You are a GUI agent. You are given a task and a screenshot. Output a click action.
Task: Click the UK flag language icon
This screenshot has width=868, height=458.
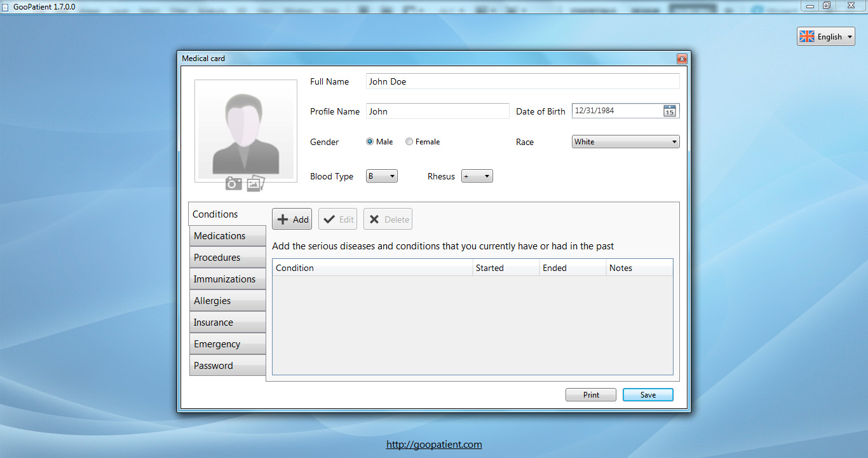click(x=807, y=37)
